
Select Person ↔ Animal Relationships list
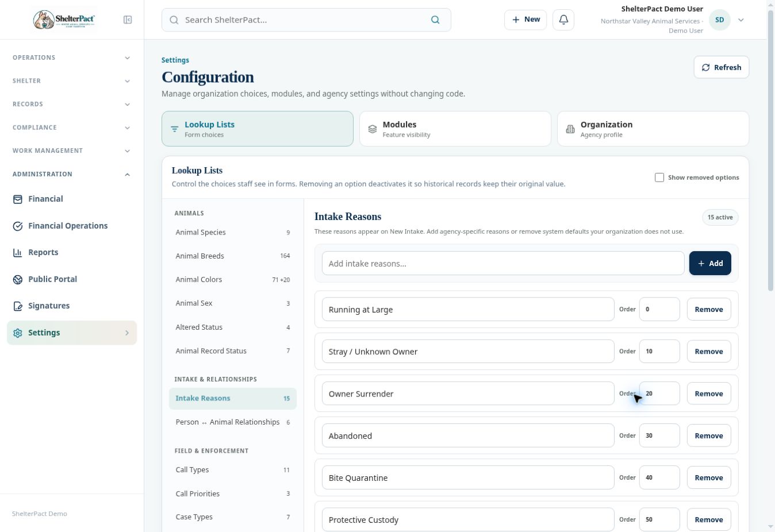(233, 422)
